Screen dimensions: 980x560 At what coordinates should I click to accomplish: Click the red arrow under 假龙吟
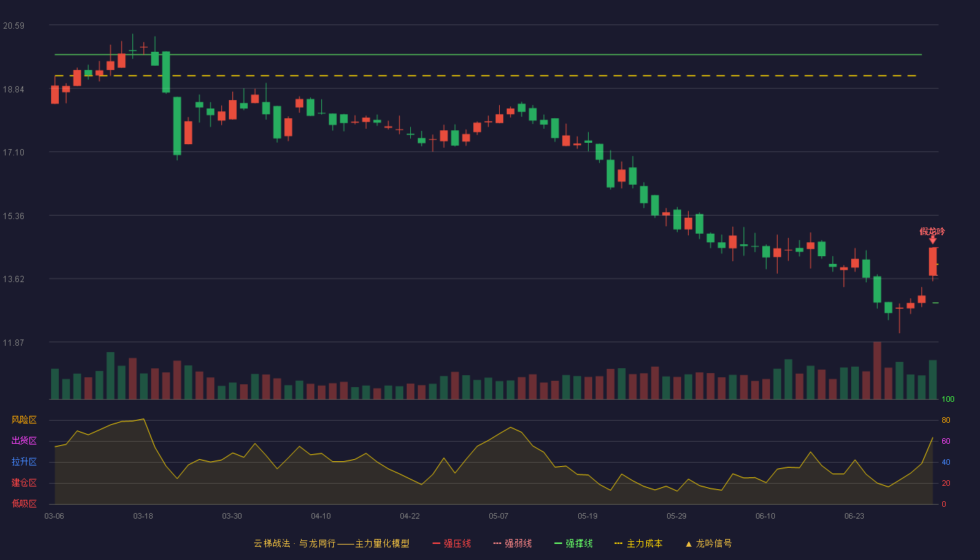tap(932, 240)
